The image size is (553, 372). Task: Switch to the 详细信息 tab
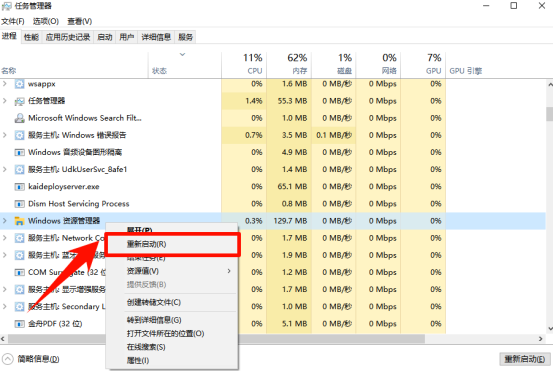(x=156, y=37)
